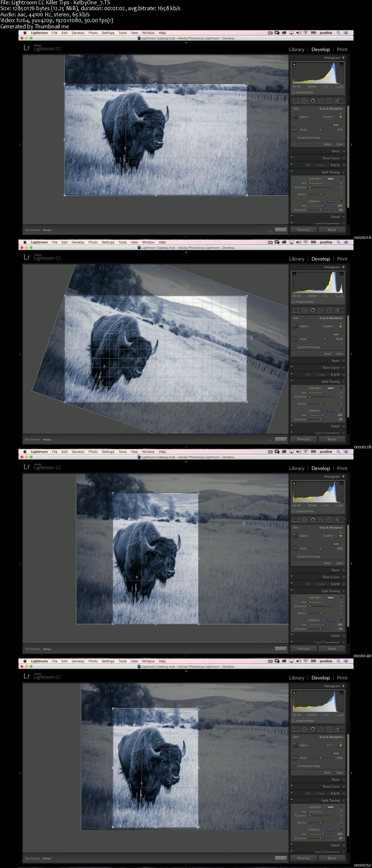The width and height of the screenshot is (372, 868).
Task: Toggle Split Toning panel switch in 00:00:28 frame
Action: pos(292,381)
